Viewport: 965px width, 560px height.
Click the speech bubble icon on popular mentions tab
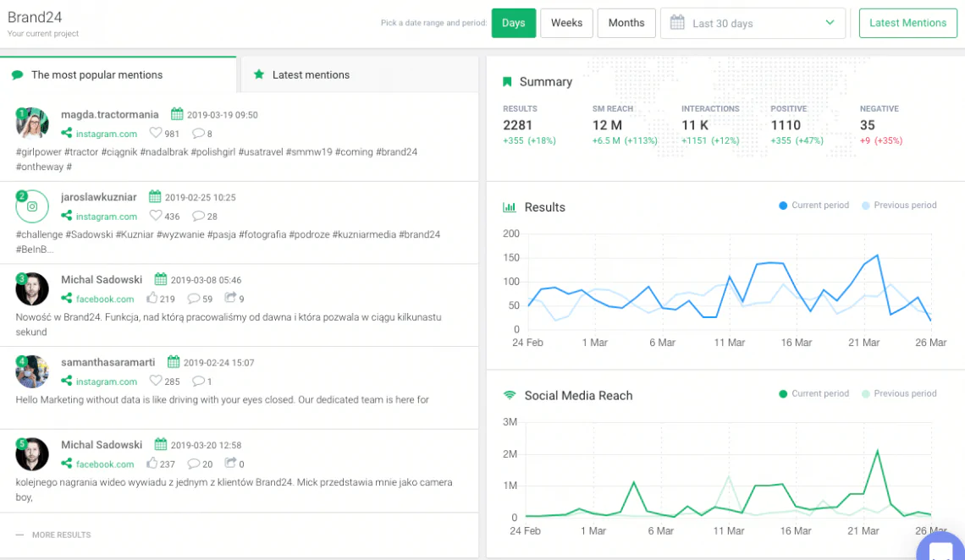pyautogui.click(x=18, y=75)
